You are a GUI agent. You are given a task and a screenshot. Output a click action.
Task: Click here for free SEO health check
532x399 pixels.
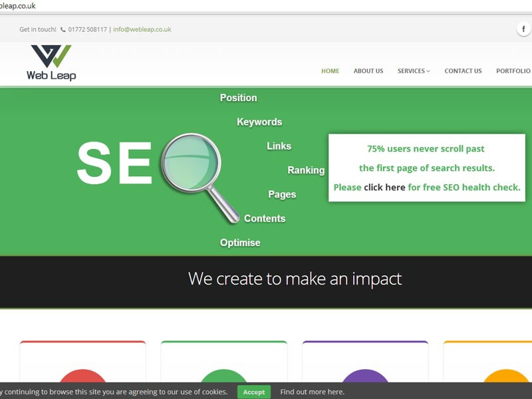[x=384, y=187]
